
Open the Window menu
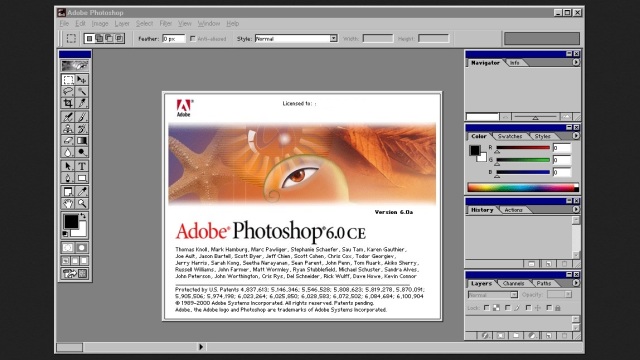209,24
